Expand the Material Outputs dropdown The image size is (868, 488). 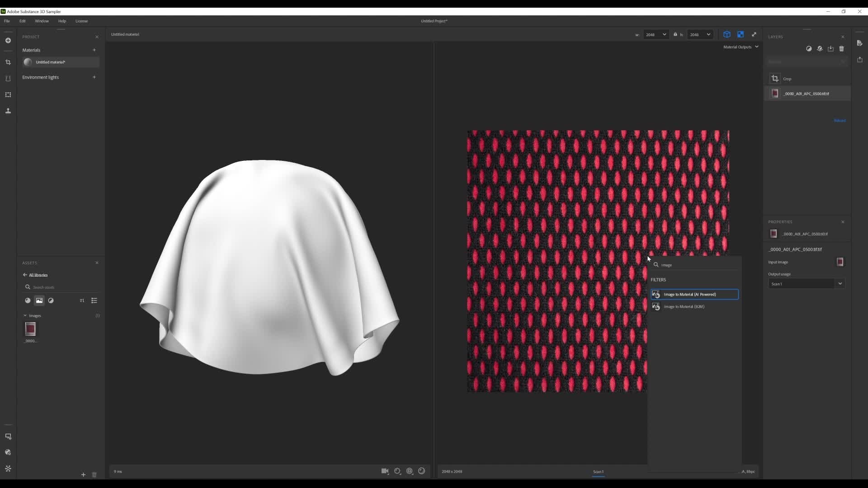point(741,47)
